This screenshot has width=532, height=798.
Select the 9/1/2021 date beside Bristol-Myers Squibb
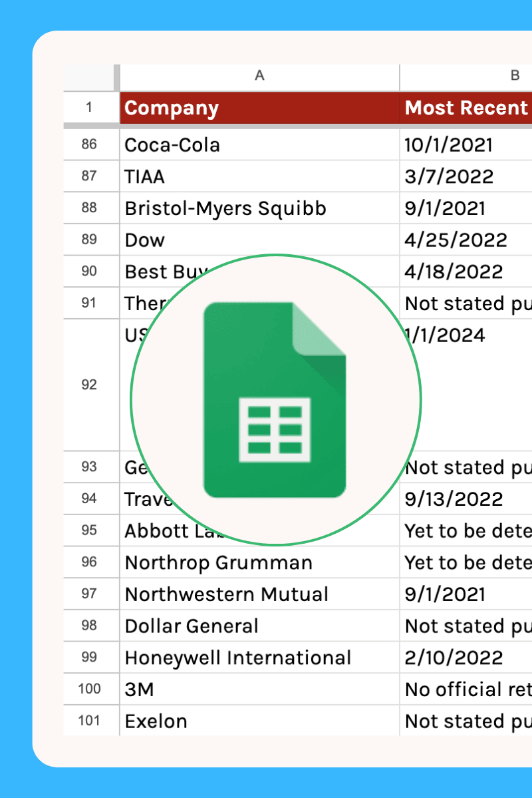(466, 208)
